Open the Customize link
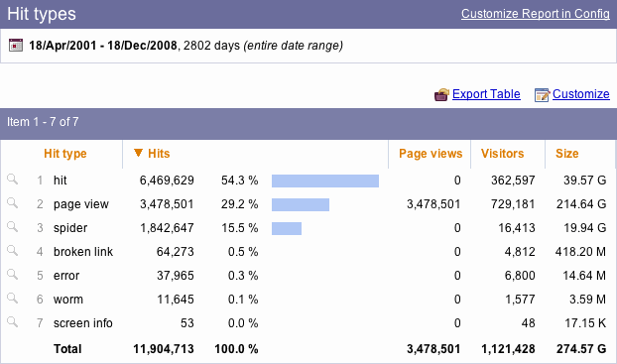 (581, 94)
